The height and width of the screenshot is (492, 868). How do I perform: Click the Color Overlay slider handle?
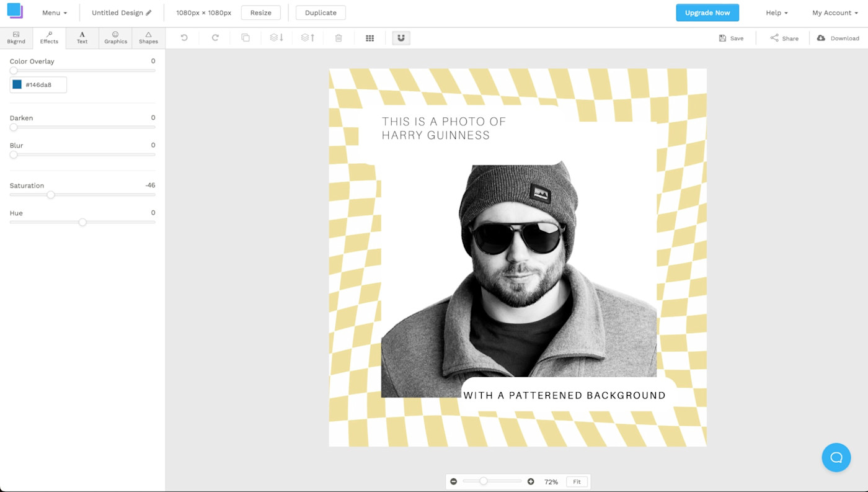14,71
